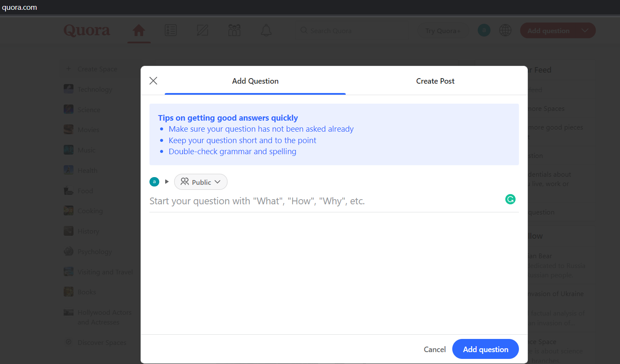Click the Science space thumbnail icon
The height and width of the screenshot is (364, 620).
[68, 109]
